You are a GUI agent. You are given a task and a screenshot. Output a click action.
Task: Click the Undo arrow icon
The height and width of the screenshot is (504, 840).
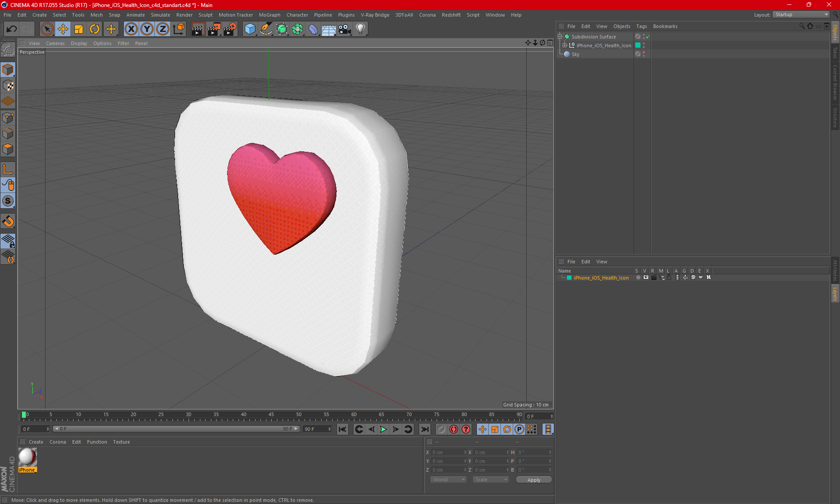point(12,29)
